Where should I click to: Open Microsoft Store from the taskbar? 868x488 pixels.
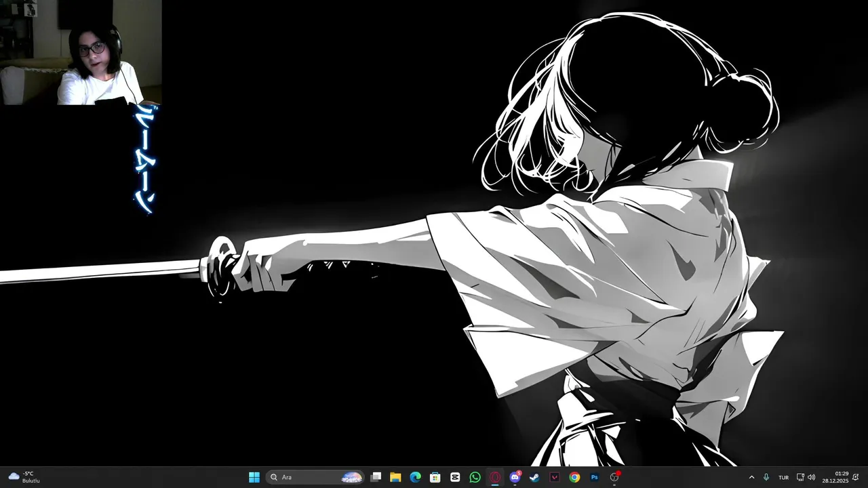(x=435, y=477)
